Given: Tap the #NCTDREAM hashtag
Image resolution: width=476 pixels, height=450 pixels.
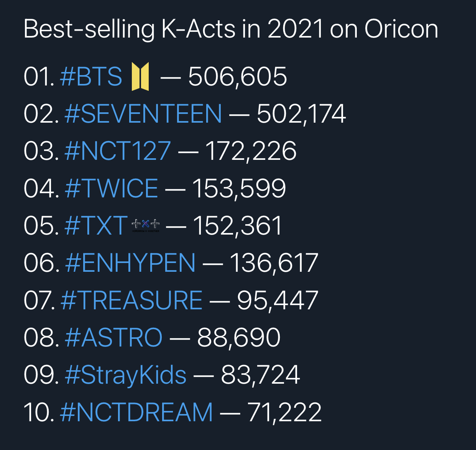Looking at the screenshot, I should click(x=136, y=412).
